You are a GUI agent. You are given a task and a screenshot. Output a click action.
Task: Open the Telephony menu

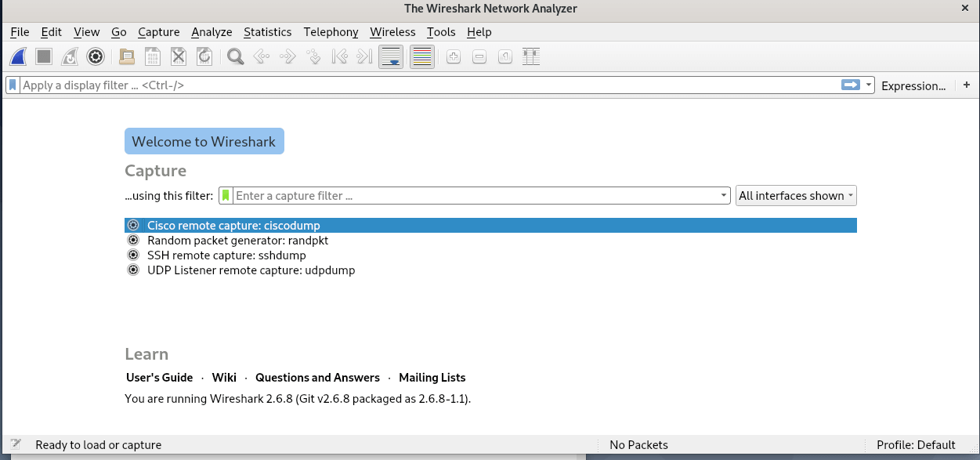(331, 32)
